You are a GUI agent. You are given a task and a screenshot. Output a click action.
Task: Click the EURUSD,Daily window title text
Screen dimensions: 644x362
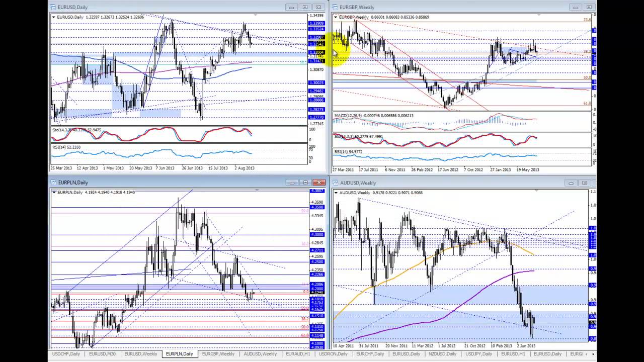click(x=72, y=7)
